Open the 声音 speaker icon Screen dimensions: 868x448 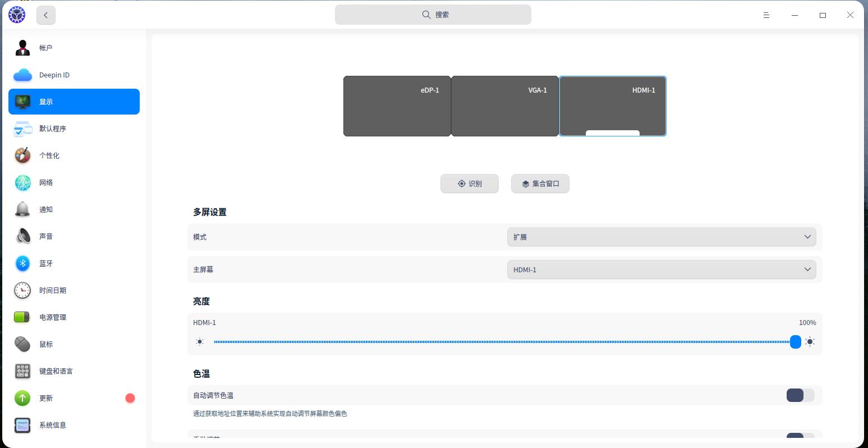pyautogui.click(x=22, y=236)
